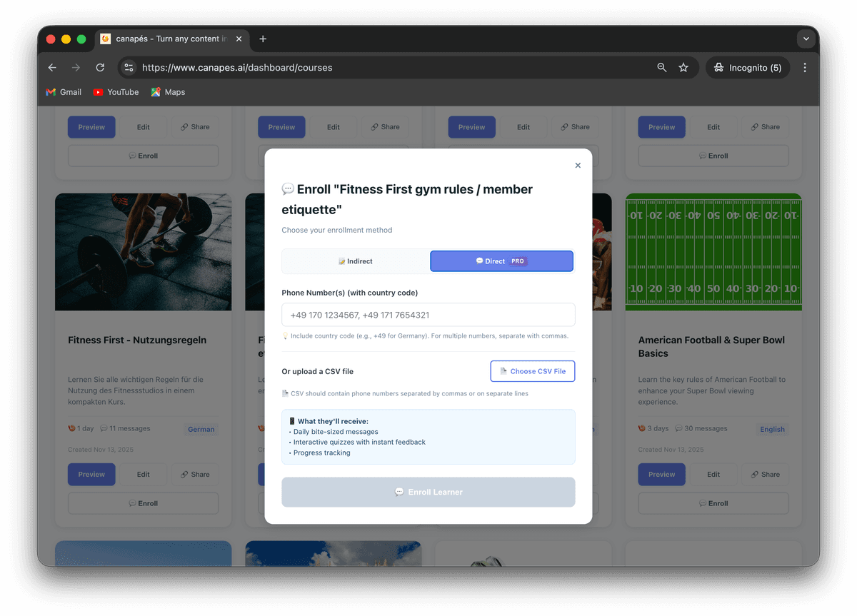
Task: Click the Share icon on American Football card
Action: (765, 474)
